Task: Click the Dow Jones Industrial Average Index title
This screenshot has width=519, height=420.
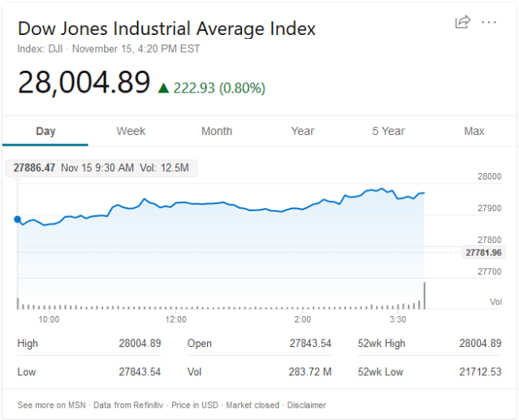Action: tap(167, 28)
